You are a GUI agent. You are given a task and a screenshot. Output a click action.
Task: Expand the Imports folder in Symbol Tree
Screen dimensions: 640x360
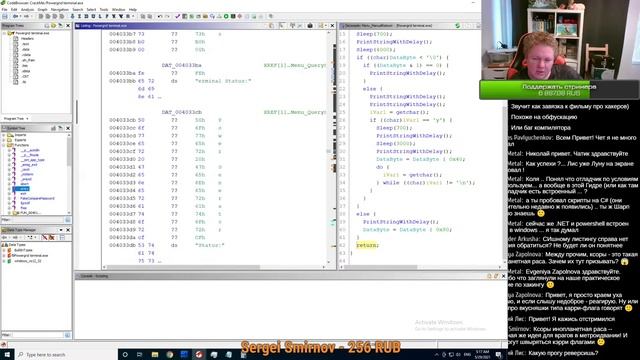tap(4, 135)
